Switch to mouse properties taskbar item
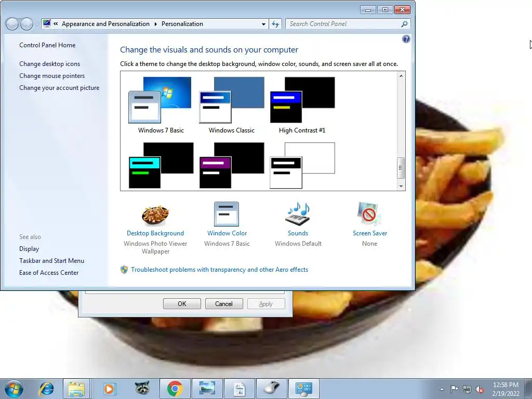 pos(271,389)
